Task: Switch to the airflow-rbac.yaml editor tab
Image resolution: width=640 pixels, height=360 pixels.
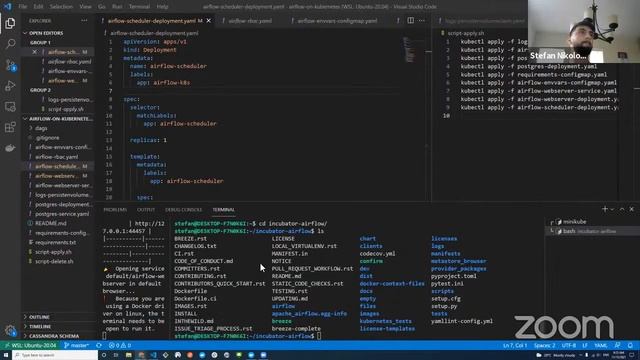Action: click(x=250, y=20)
